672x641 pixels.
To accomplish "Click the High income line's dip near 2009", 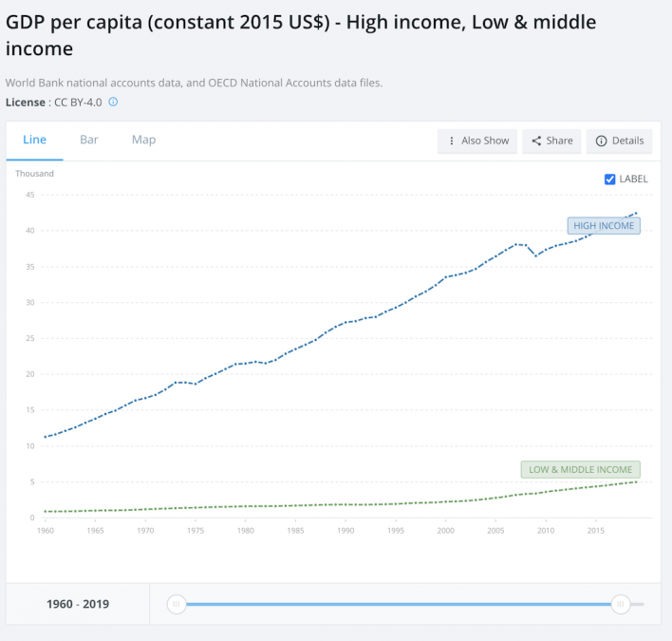I will (x=536, y=255).
